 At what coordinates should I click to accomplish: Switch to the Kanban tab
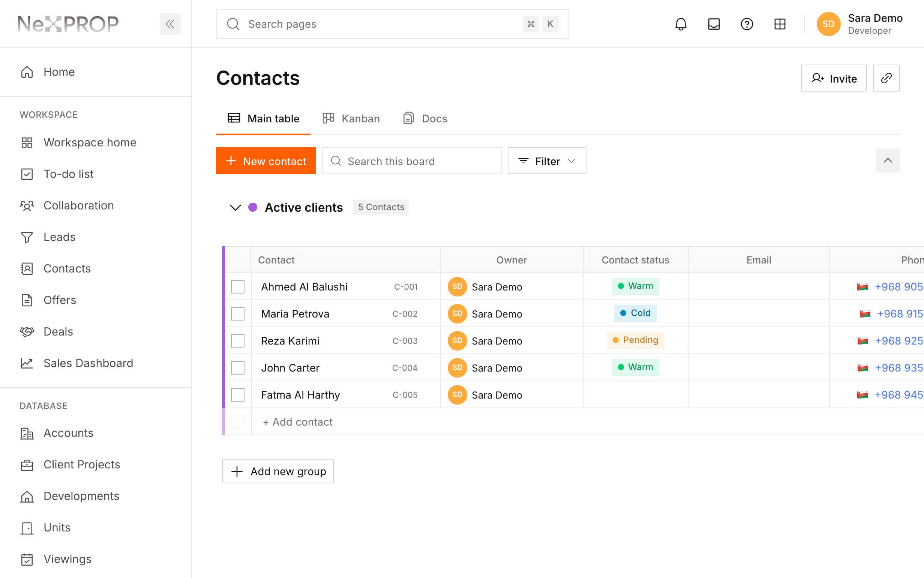pyautogui.click(x=351, y=119)
